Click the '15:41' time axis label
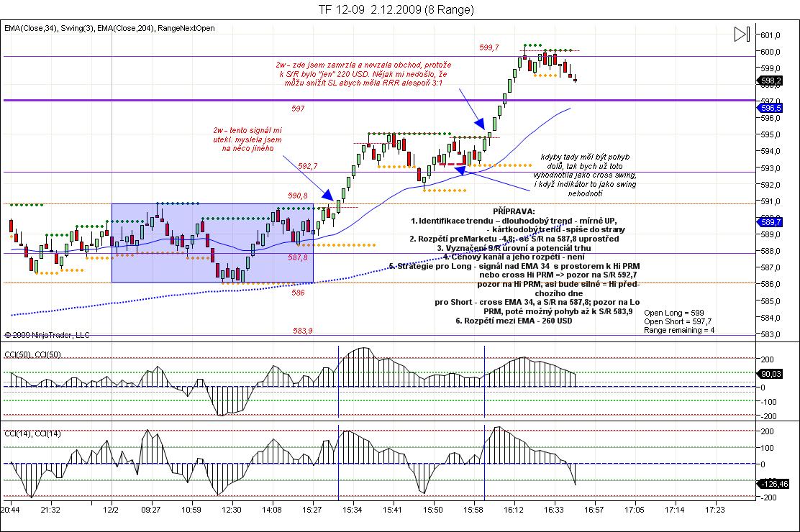 [x=392, y=510]
